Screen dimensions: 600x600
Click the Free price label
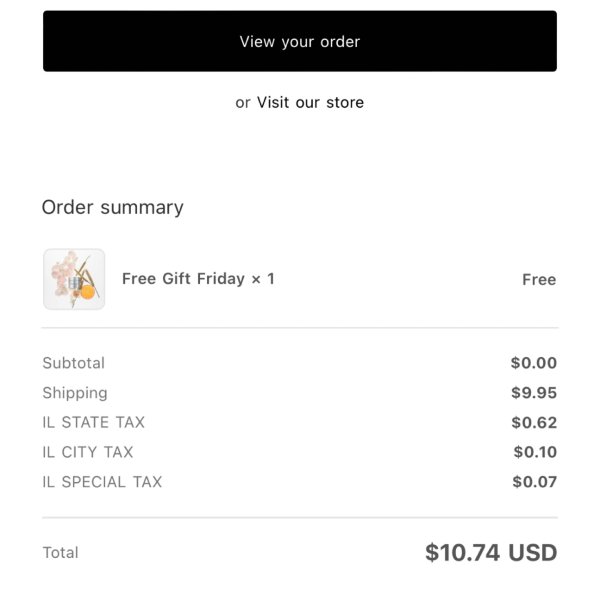point(539,280)
